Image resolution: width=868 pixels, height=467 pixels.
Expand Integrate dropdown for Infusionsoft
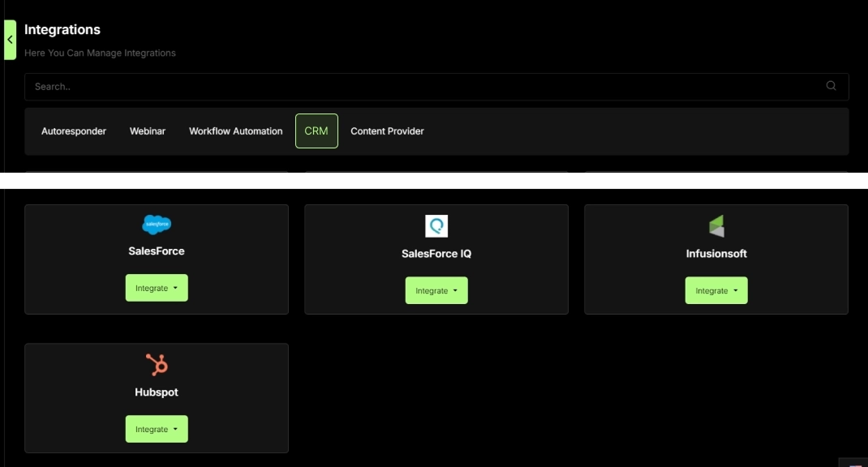pos(716,290)
